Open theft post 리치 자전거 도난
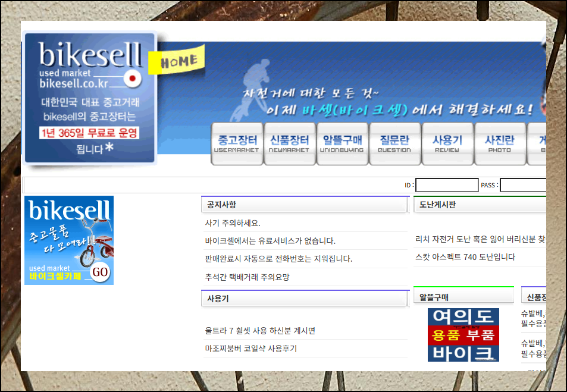This screenshot has width=567, height=392. point(480,239)
